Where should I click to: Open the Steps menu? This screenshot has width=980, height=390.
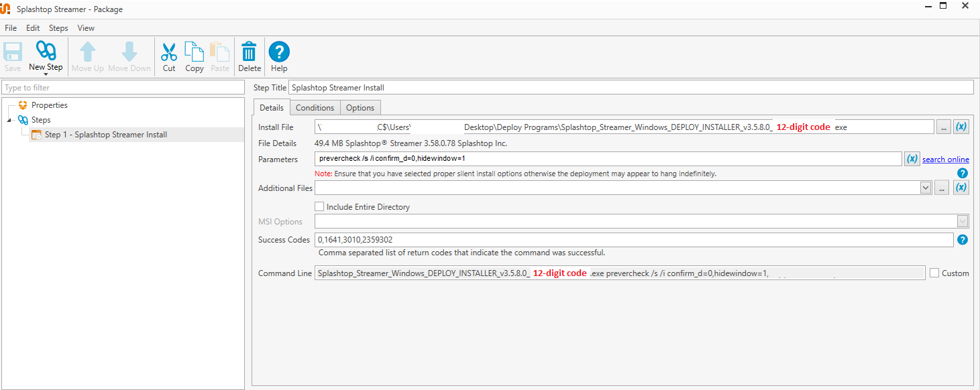click(x=58, y=28)
